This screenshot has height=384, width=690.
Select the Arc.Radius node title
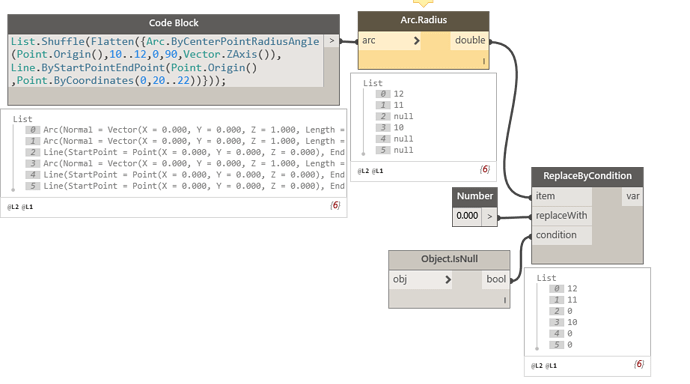423,20
